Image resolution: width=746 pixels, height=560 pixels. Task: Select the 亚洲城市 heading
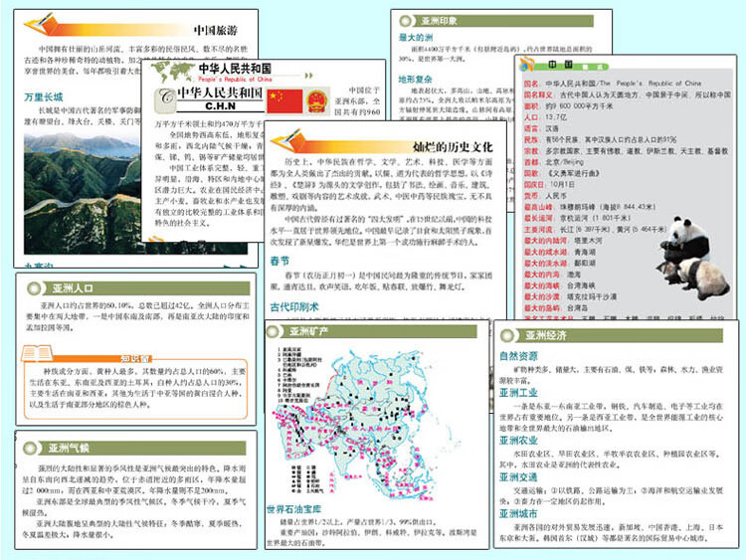tap(518, 514)
